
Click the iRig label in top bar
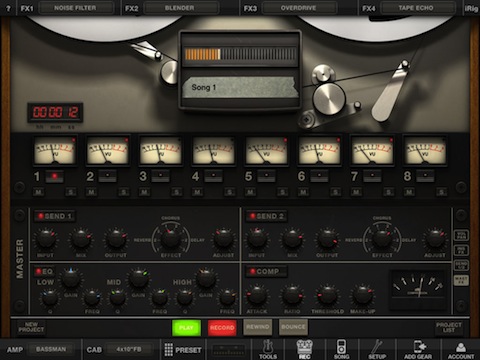[x=471, y=8]
